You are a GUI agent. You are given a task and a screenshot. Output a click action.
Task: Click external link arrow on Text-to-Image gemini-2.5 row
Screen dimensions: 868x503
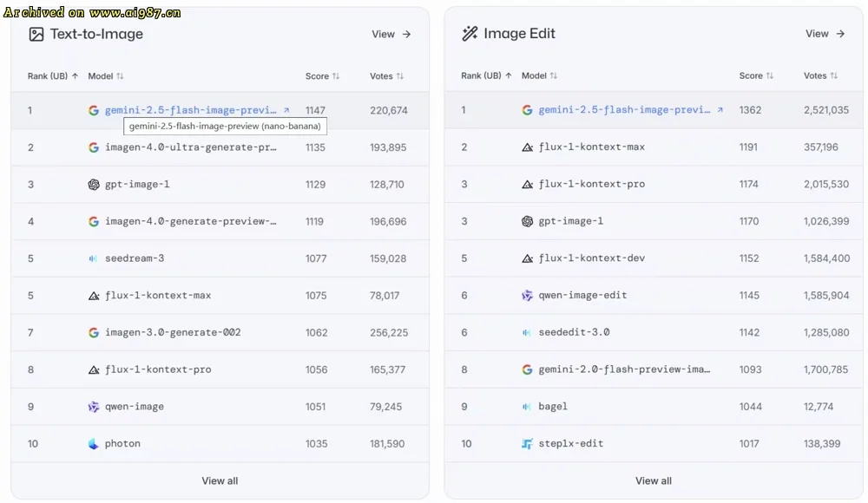286,110
